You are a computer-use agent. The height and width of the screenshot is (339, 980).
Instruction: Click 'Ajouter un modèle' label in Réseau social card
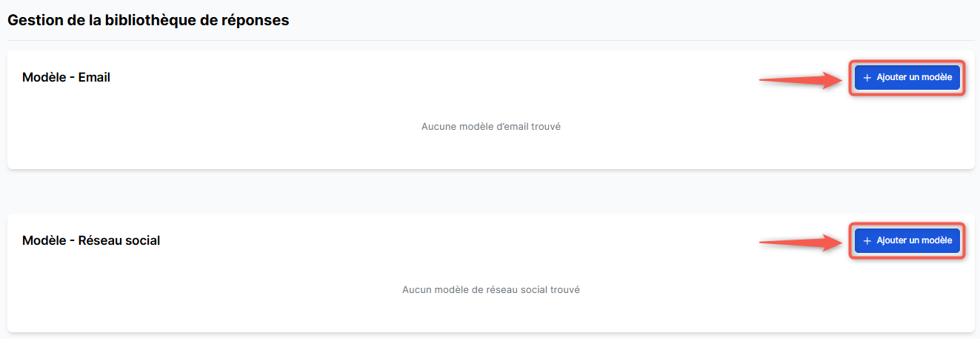(x=914, y=240)
